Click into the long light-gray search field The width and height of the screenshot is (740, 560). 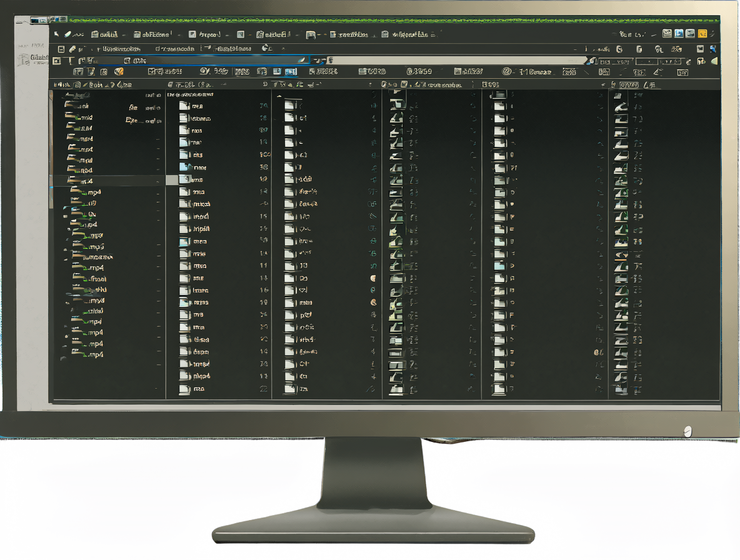tap(457, 61)
